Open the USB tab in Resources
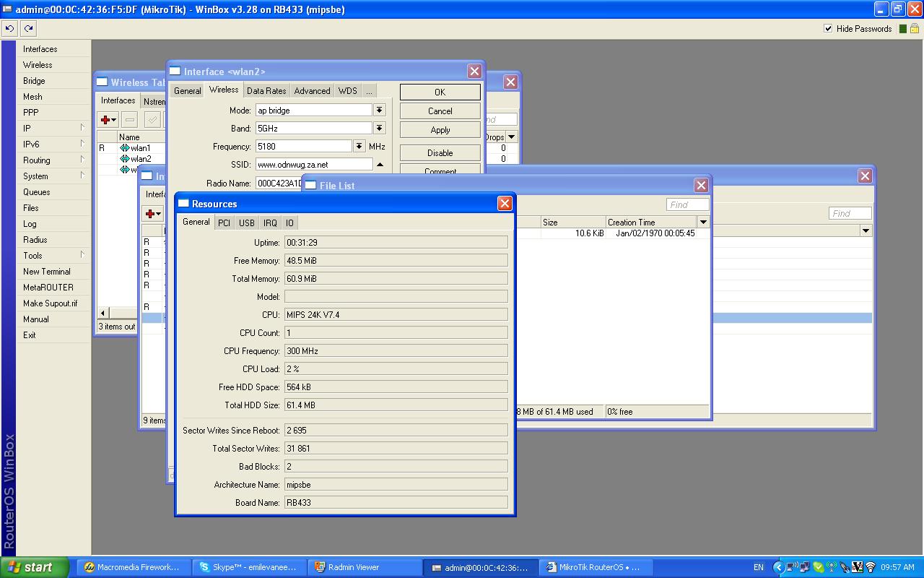Image resolution: width=924 pixels, height=578 pixels. [x=247, y=223]
